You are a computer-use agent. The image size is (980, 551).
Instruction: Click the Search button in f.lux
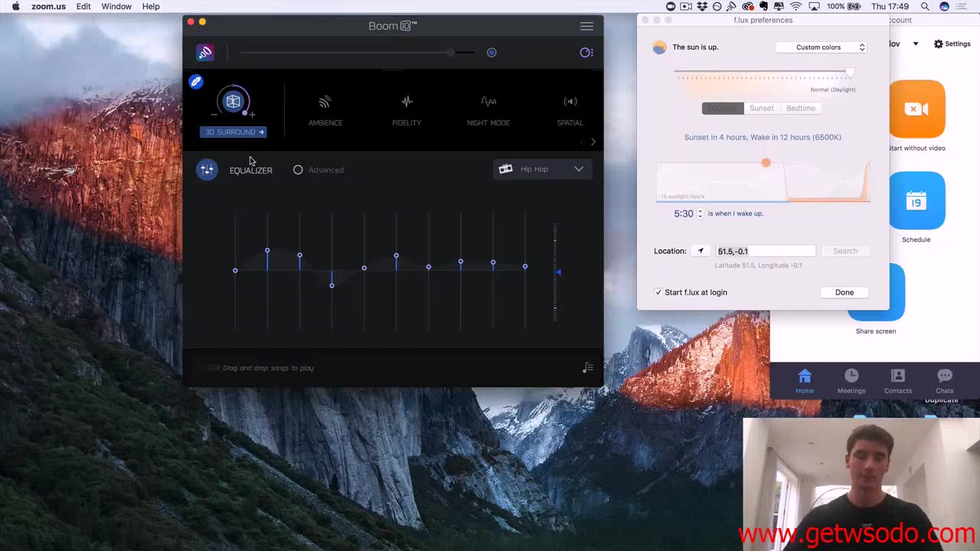(845, 251)
